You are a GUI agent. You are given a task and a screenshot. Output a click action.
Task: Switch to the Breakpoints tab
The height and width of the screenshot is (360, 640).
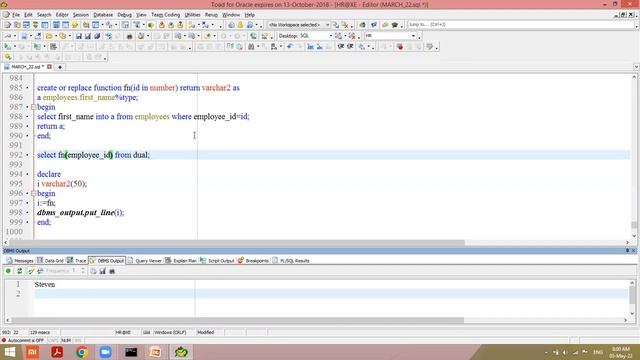253,260
